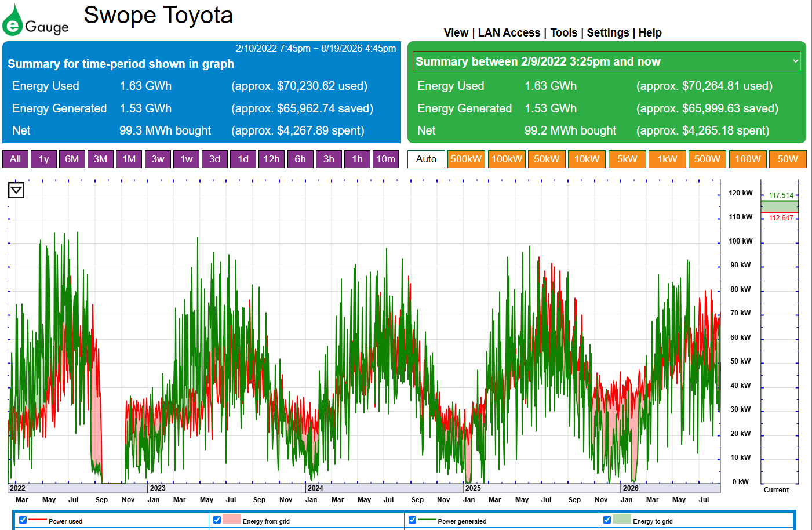Select the 1w time range button

(187, 159)
